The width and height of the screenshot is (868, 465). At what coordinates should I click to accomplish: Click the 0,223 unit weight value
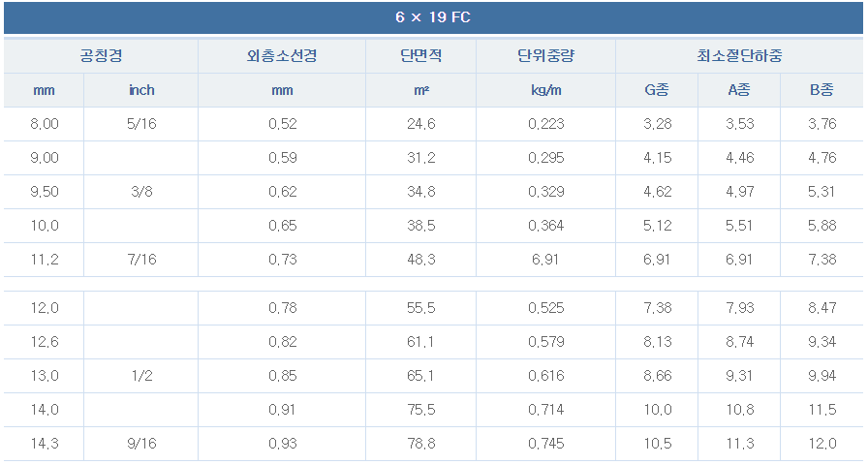(x=546, y=124)
